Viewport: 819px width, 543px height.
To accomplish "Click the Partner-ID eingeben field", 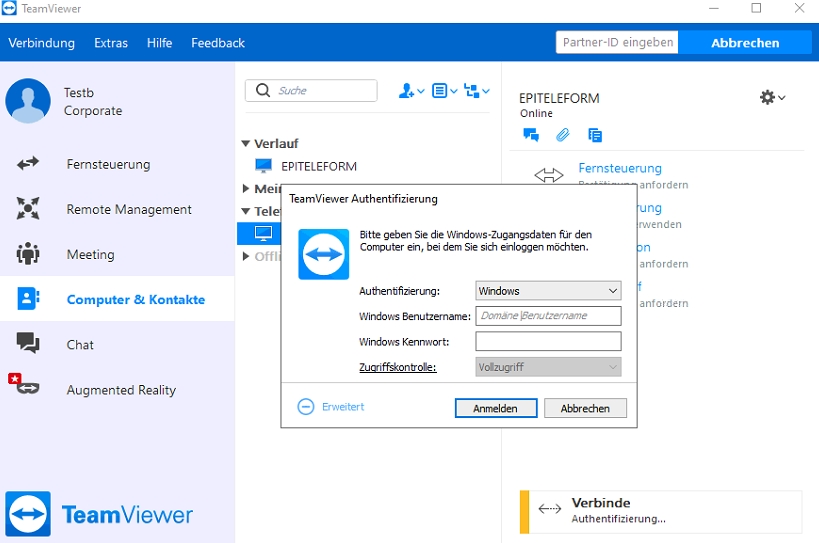I will [617, 42].
